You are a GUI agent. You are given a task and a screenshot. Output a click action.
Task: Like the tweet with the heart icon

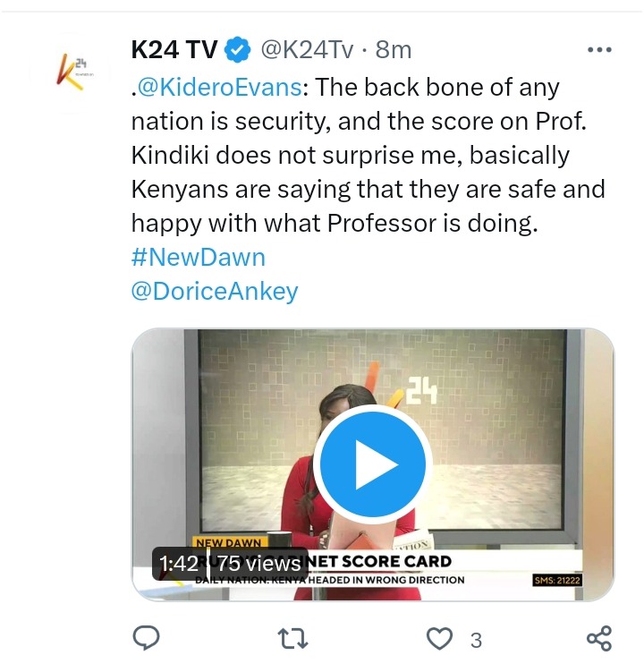point(439,639)
